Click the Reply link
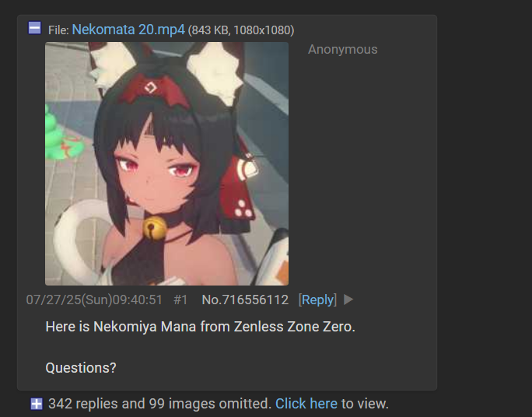The image size is (532, 417). coord(317,300)
